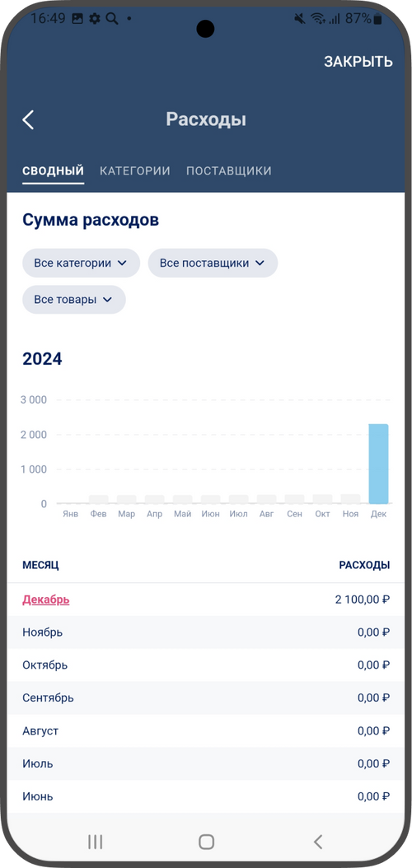Expand the Все товары dropdown
The height and width of the screenshot is (868, 412).
[x=73, y=300]
